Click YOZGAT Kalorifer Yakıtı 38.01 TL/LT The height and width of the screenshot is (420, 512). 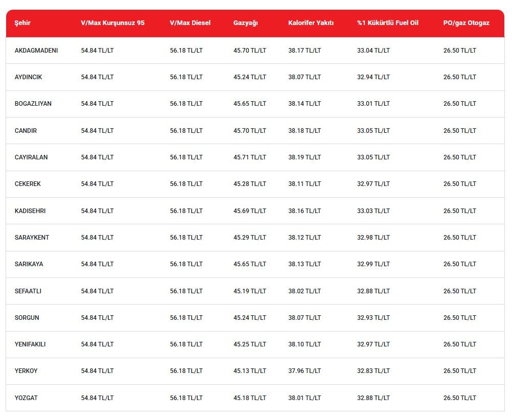pos(305,398)
